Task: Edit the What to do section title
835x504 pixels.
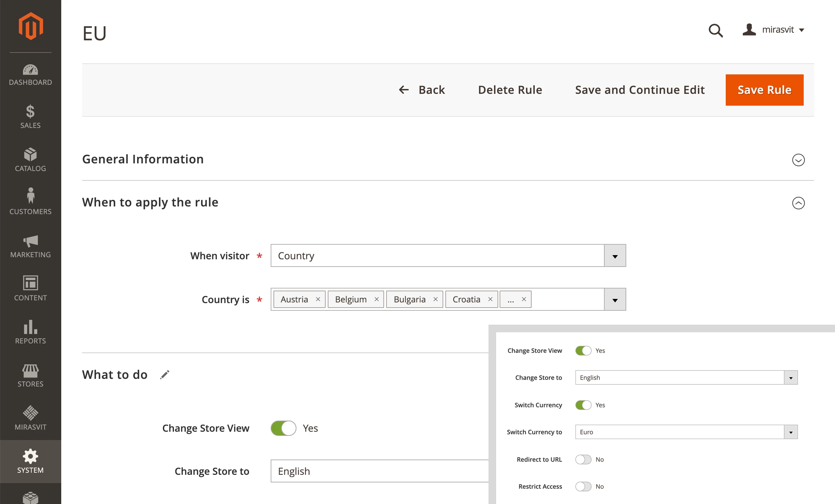Action: (x=165, y=374)
